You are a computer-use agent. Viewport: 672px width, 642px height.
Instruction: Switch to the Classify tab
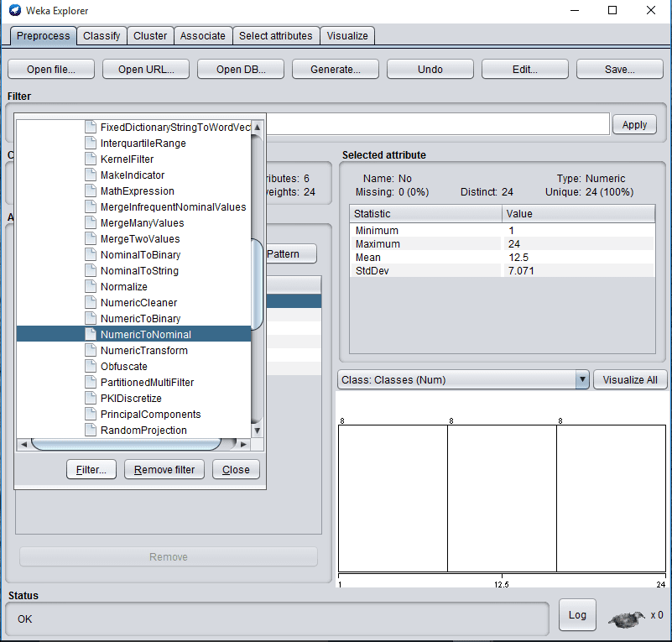coord(102,35)
